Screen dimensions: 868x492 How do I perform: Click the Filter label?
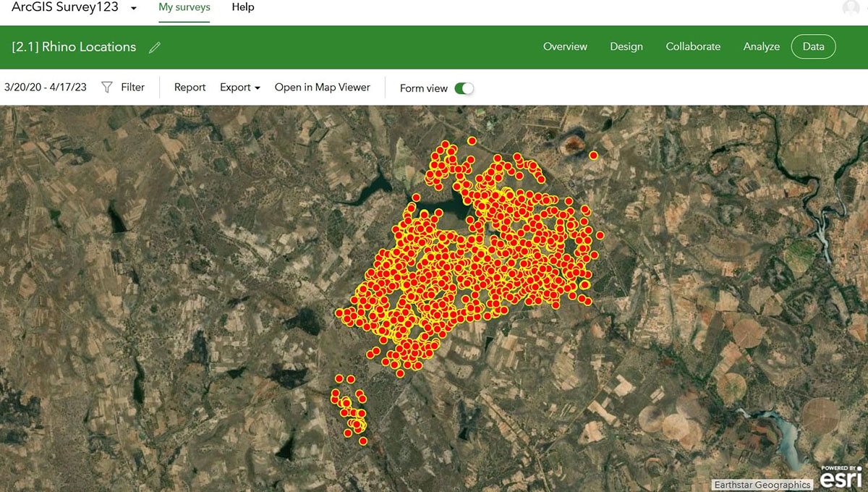pos(133,88)
